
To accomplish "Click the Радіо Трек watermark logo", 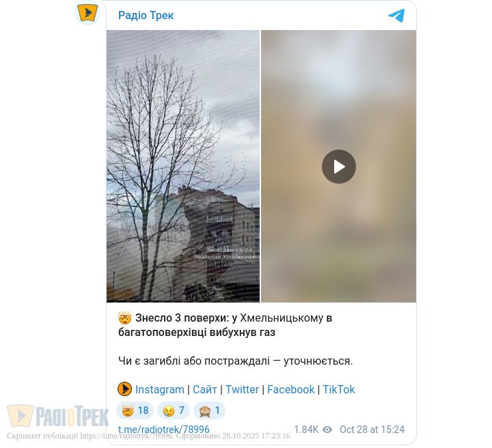I will click(x=57, y=416).
